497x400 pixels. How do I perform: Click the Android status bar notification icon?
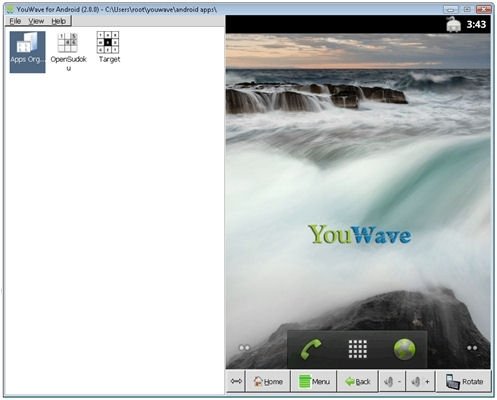point(453,24)
